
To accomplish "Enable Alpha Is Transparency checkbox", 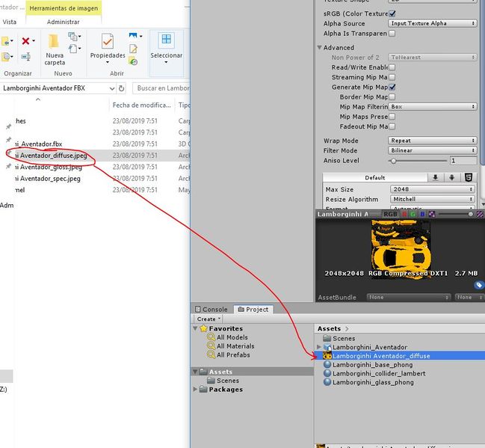I will pos(392,33).
